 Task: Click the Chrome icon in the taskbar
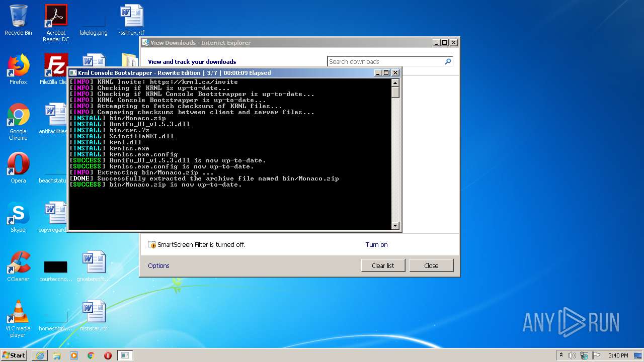click(x=91, y=355)
